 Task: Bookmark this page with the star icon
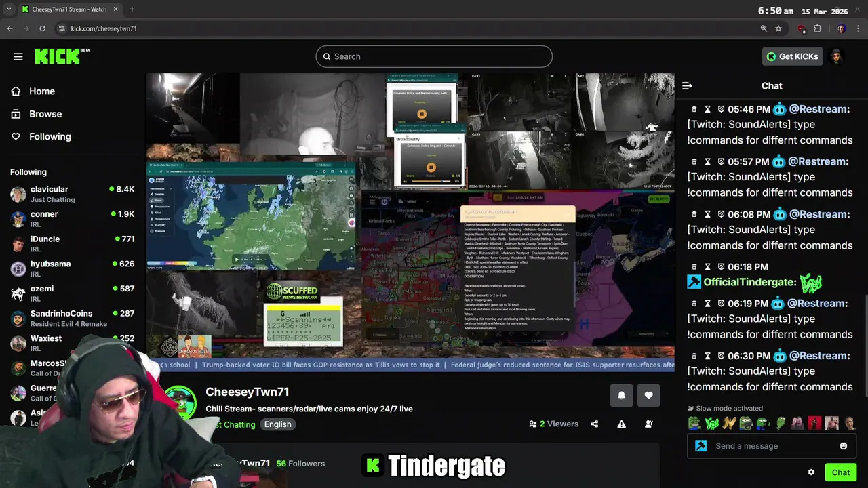coord(778,28)
